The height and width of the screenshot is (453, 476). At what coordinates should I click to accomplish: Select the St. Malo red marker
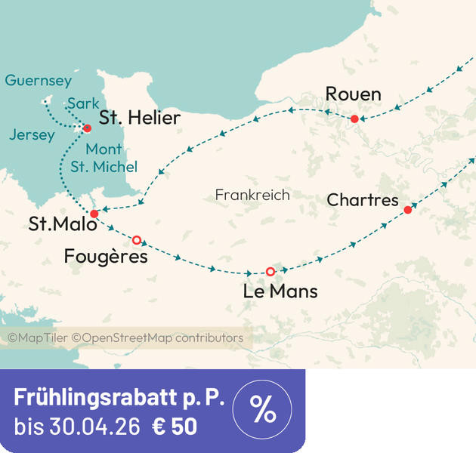point(94,214)
